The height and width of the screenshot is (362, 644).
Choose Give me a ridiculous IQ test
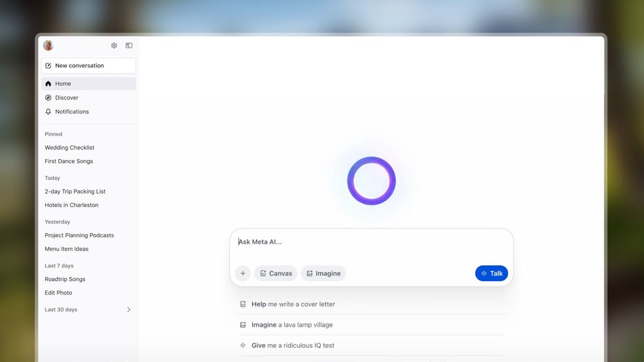[x=371, y=345]
